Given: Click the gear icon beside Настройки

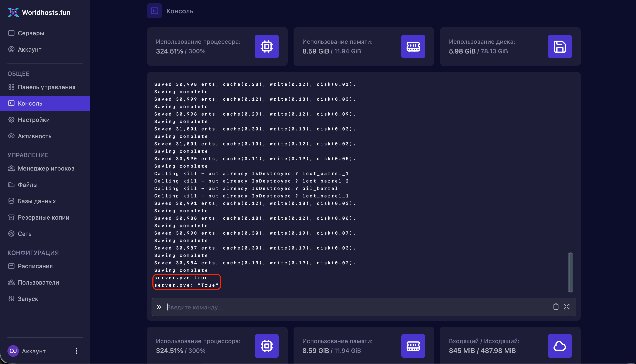Looking at the screenshot, I should pos(11,120).
